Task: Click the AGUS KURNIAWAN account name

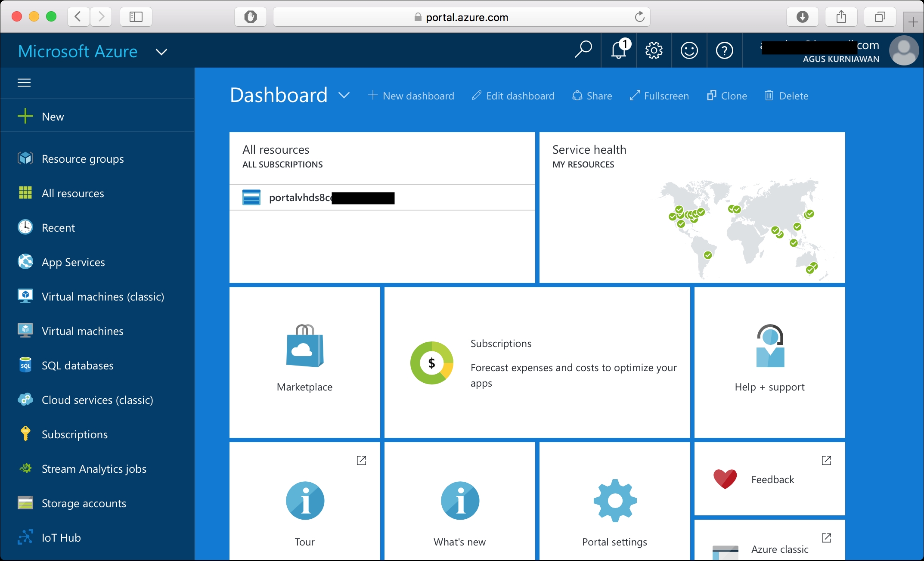Action: click(x=841, y=59)
